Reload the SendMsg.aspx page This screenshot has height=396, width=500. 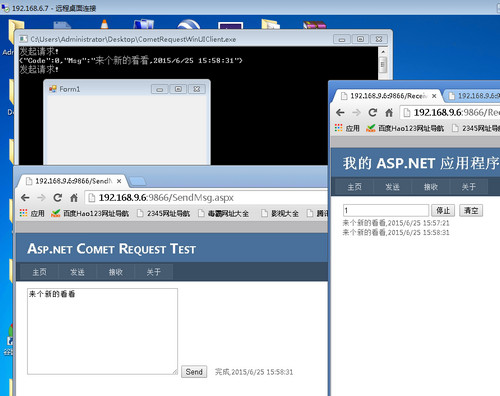point(58,198)
